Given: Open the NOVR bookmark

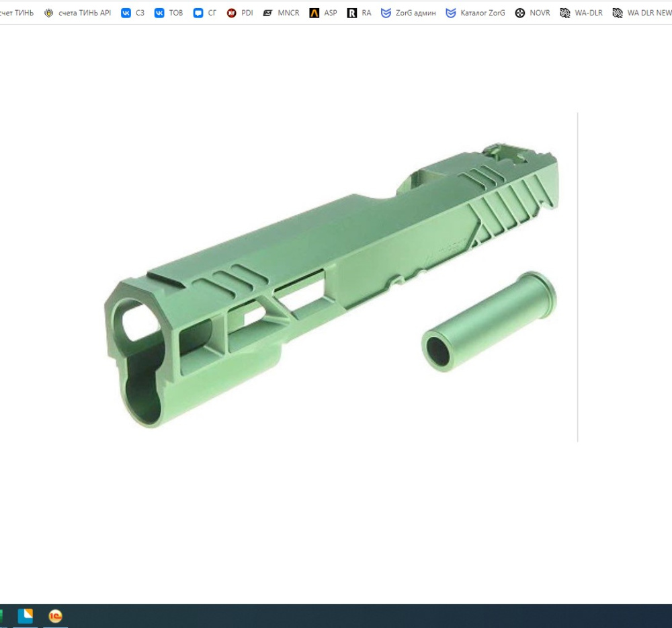Looking at the screenshot, I should pyautogui.click(x=533, y=13).
